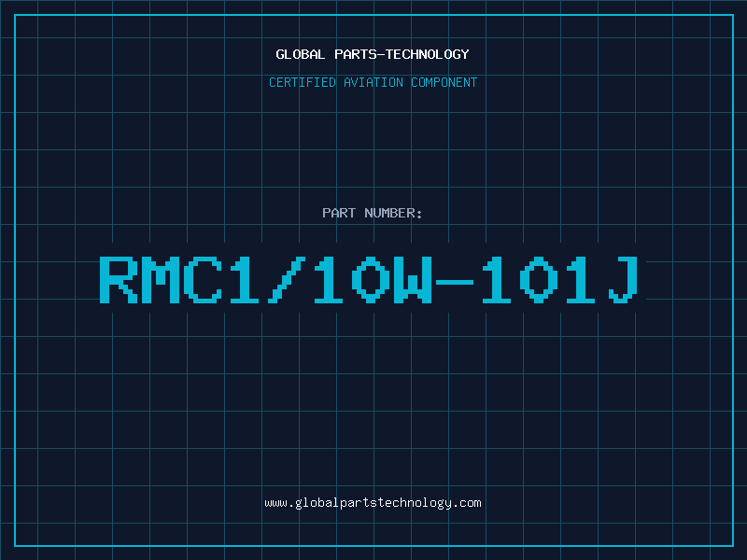This screenshot has width=747, height=560.
Task: Click the PART NUMBER: label
Action: point(372,213)
